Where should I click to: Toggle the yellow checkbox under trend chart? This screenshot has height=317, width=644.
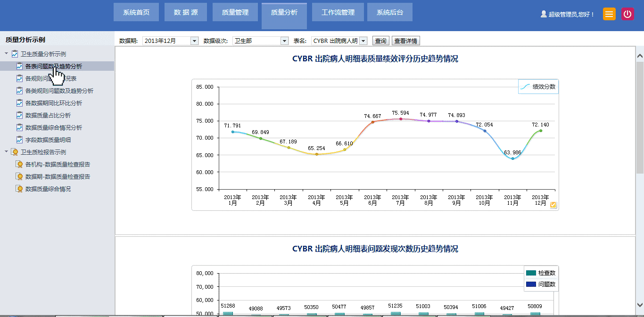pyautogui.click(x=553, y=205)
